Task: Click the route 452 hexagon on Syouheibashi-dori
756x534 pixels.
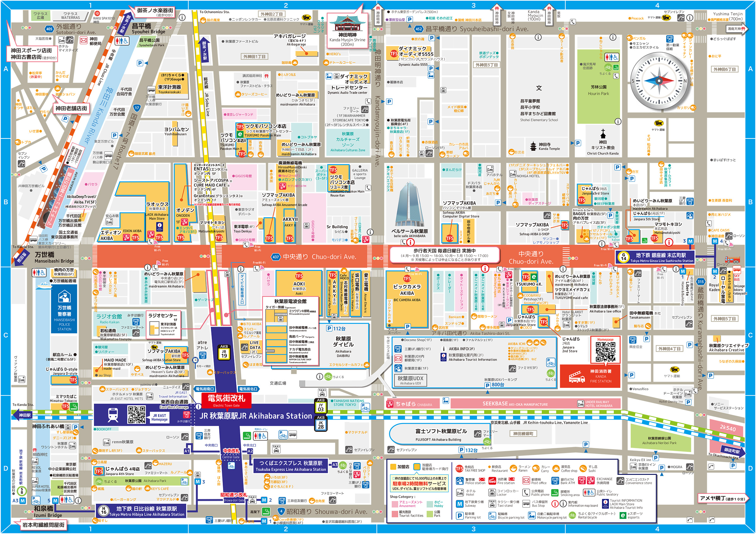Action: (x=419, y=29)
